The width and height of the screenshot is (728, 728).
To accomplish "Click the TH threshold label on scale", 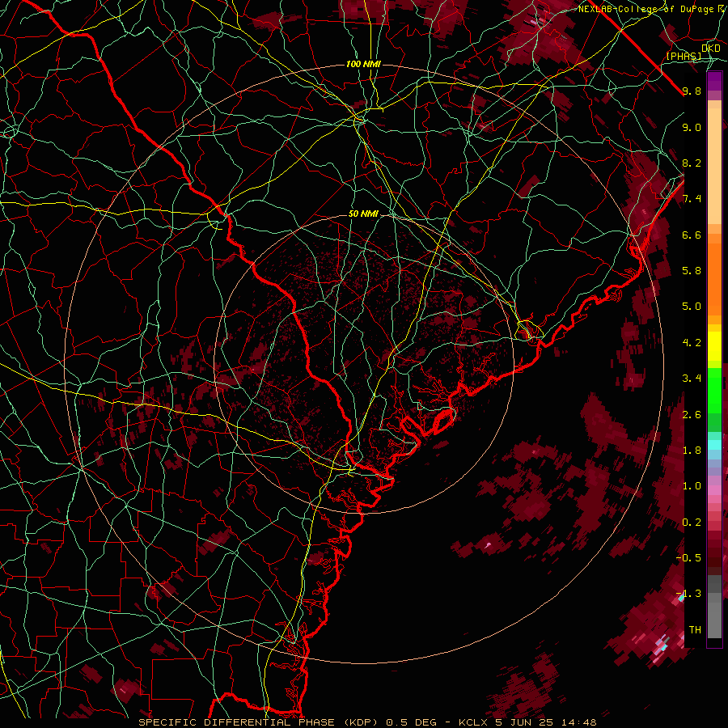I will point(695,630).
